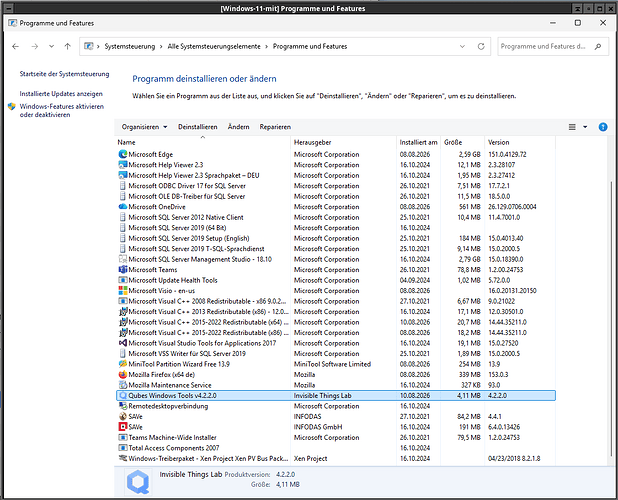Click the Qubes Windows Tools row icon
The height and width of the screenshot is (500, 618).
click(123, 396)
